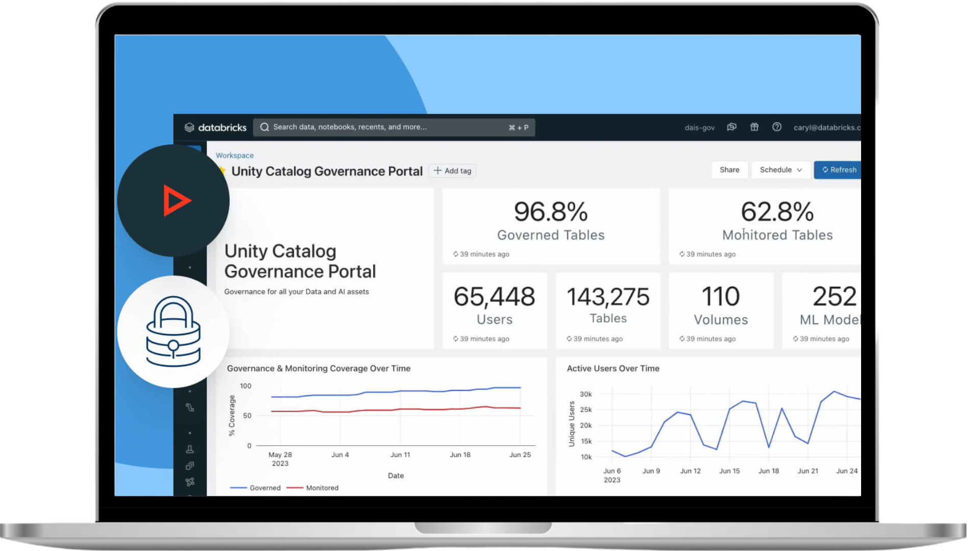Open the gift what's new icon
980x551 pixels.
pyautogui.click(x=754, y=127)
